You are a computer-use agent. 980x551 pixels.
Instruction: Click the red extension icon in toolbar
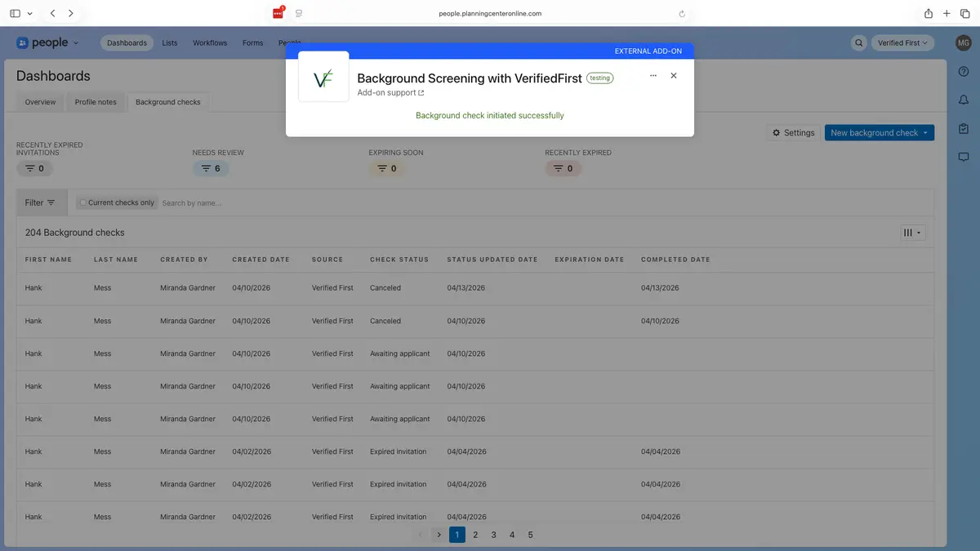[x=278, y=13]
